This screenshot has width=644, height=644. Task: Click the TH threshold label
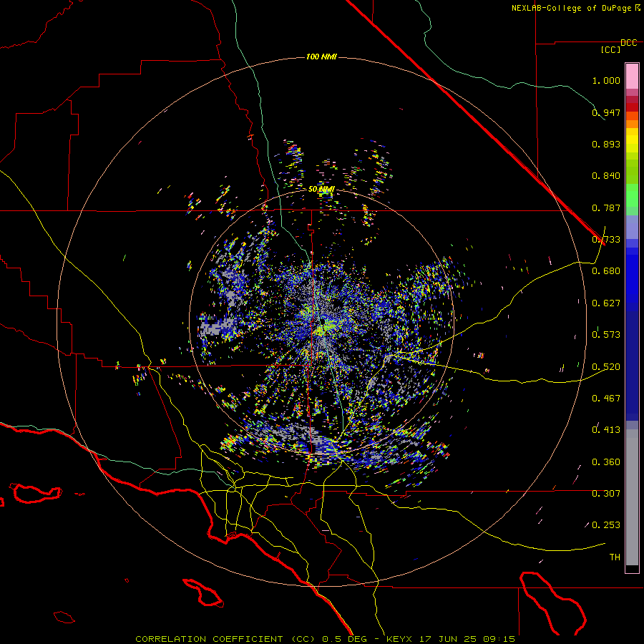pyautogui.click(x=615, y=557)
